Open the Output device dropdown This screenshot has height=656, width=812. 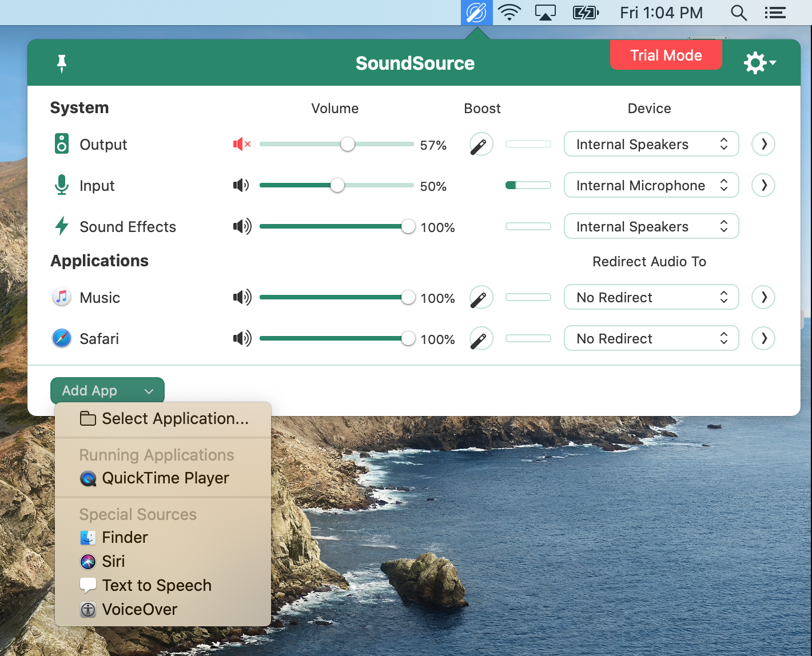[x=651, y=144]
